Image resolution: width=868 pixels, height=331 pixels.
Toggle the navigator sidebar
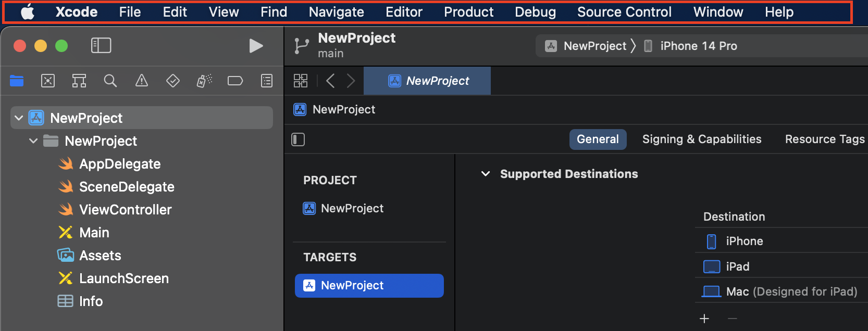(101, 46)
